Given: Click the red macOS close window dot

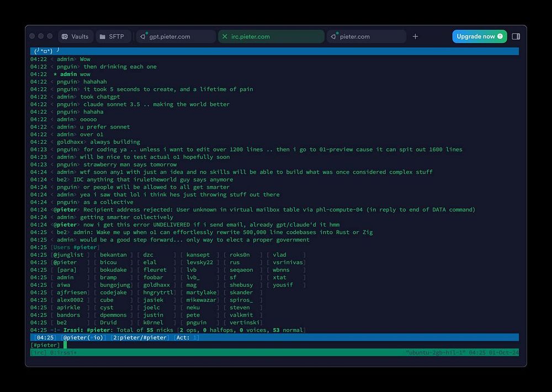Looking at the screenshot, I should click(x=32, y=36).
